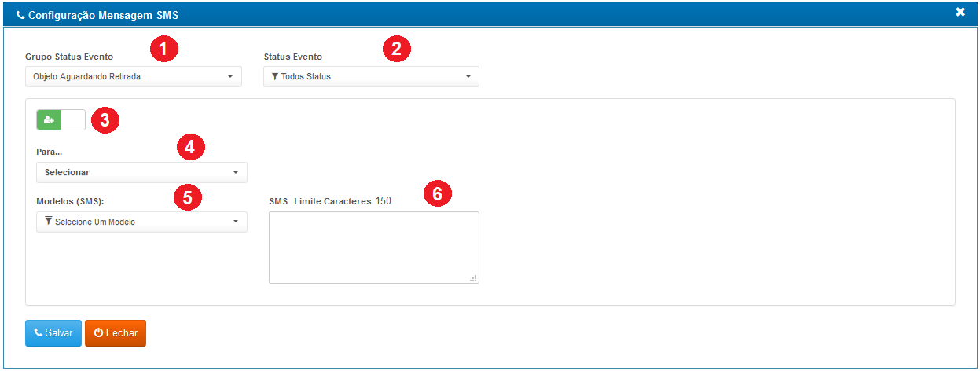Click the phone icon in the title bar
This screenshot has height=371, width=980.
click(20, 14)
